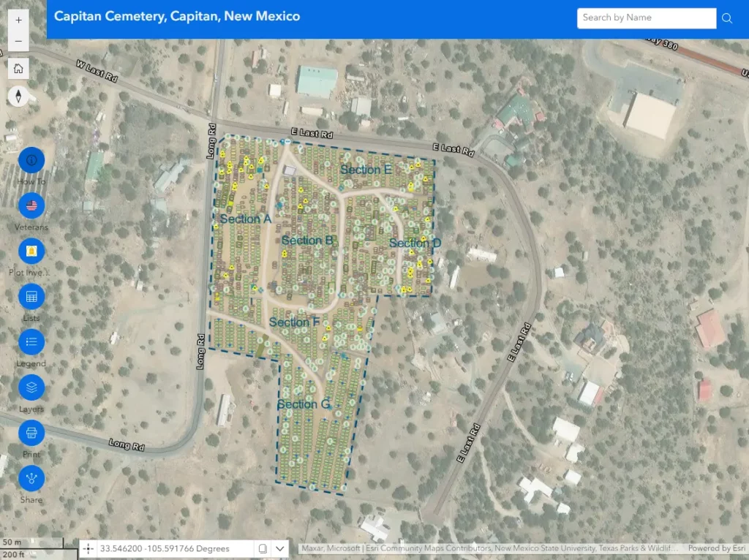The width and height of the screenshot is (749, 560).
Task: Select the Section G label on map
Action: [x=304, y=404]
